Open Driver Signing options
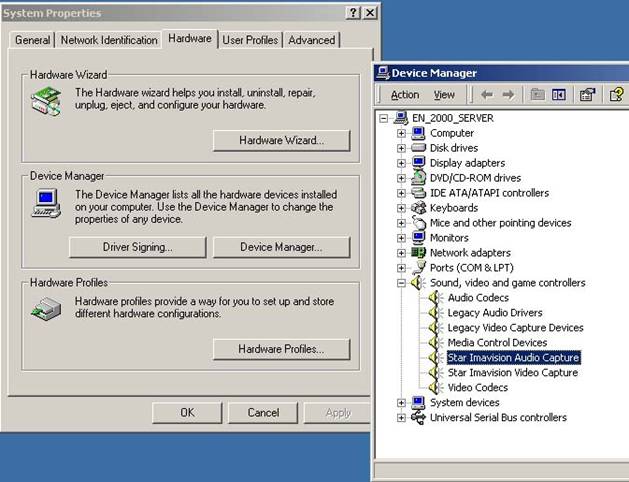Screen dimensions: 629x482 click(137, 247)
